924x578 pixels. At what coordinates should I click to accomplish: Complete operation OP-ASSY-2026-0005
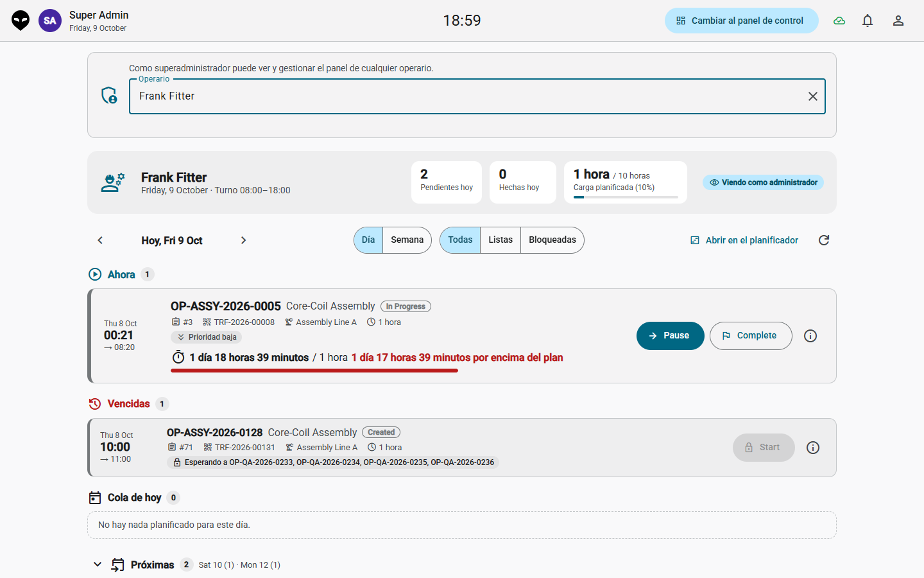point(751,336)
